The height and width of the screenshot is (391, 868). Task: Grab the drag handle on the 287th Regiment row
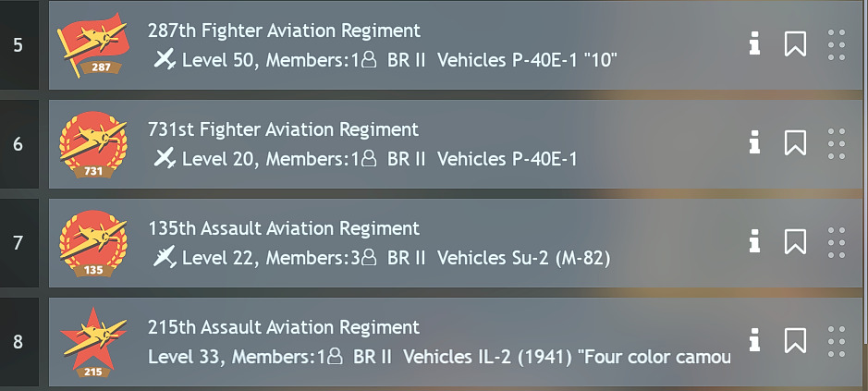click(837, 45)
